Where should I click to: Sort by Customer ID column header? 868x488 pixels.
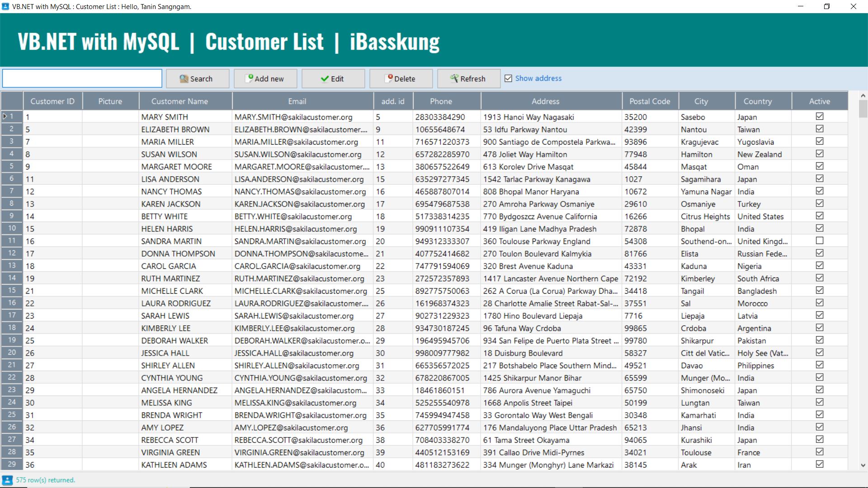click(x=52, y=101)
